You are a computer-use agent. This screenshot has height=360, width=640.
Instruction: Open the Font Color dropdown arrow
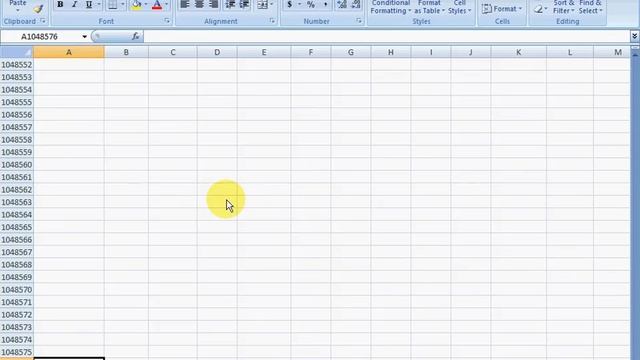(x=167, y=4)
